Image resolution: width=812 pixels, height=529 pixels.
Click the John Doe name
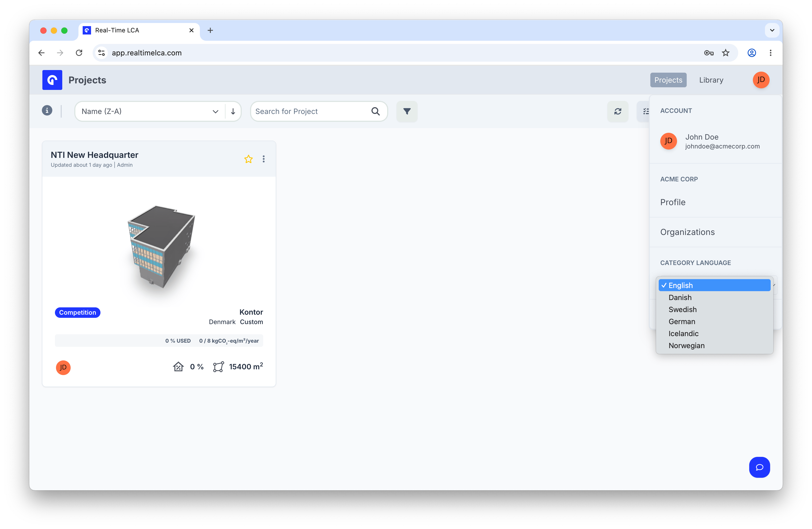pos(702,137)
